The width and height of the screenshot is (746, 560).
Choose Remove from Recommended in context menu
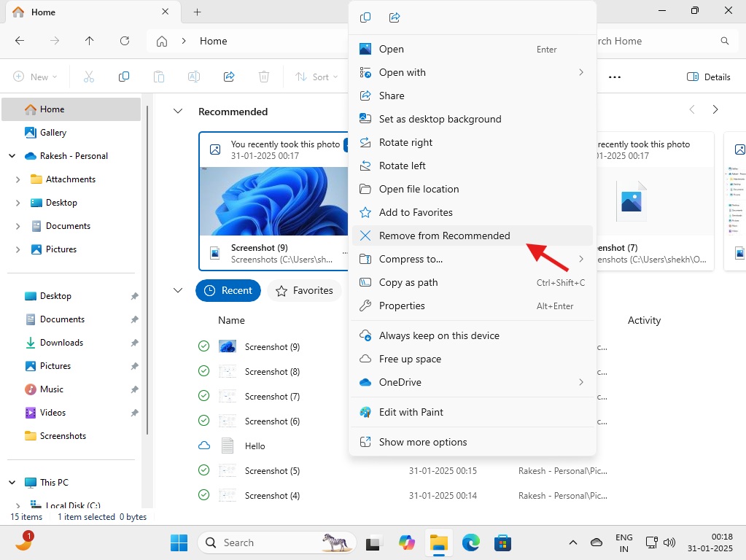point(444,236)
